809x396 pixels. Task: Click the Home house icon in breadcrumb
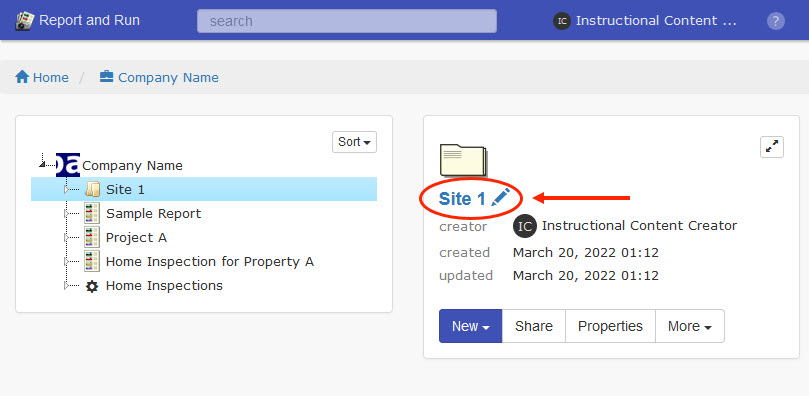pos(22,77)
